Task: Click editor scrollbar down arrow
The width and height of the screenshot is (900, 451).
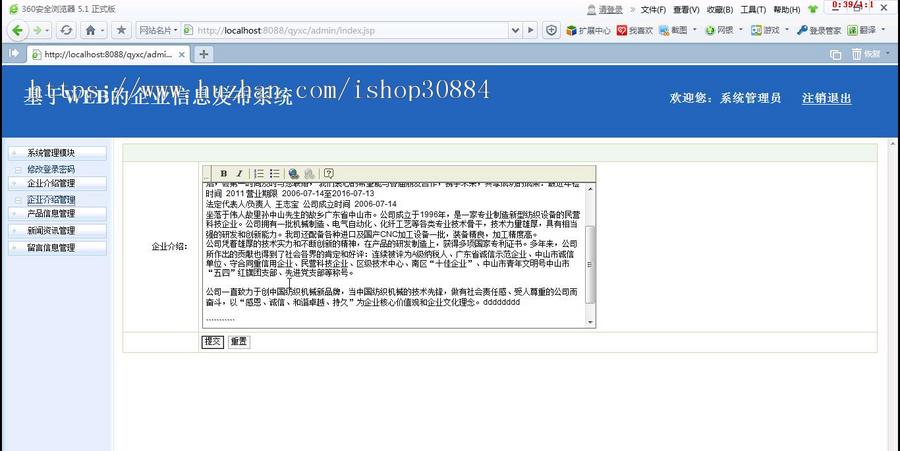Action: click(x=590, y=322)
